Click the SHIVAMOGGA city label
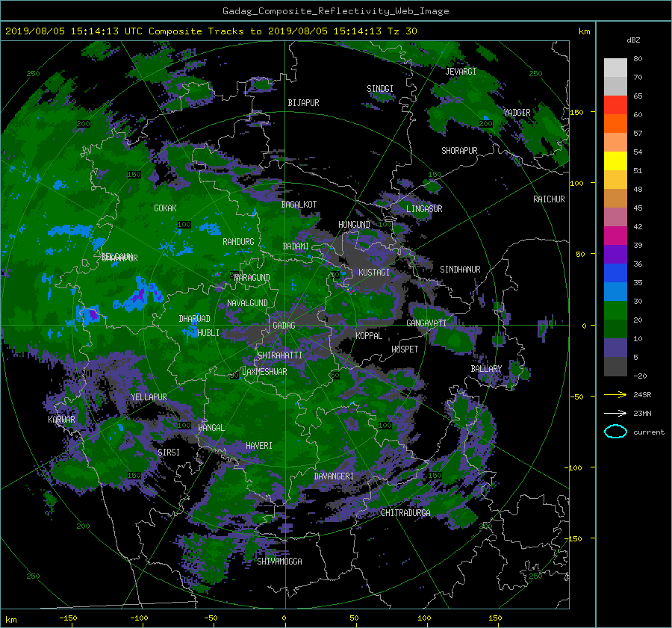672x628 pixels. point(279,562)
